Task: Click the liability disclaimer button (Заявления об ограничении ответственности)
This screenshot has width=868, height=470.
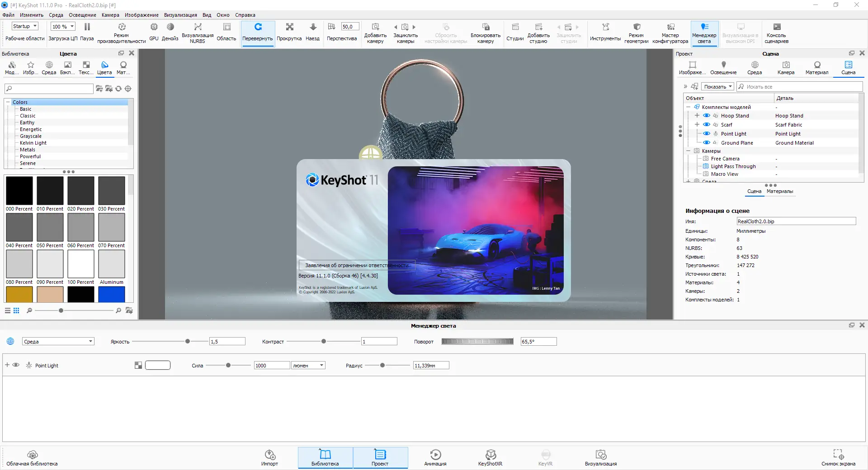Action: [x=357, y=265]
